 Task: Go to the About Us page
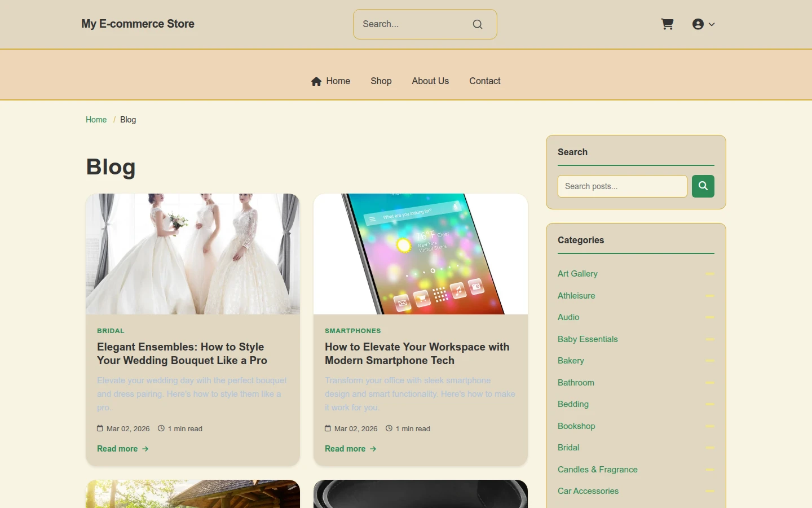[x=430, y=81]
